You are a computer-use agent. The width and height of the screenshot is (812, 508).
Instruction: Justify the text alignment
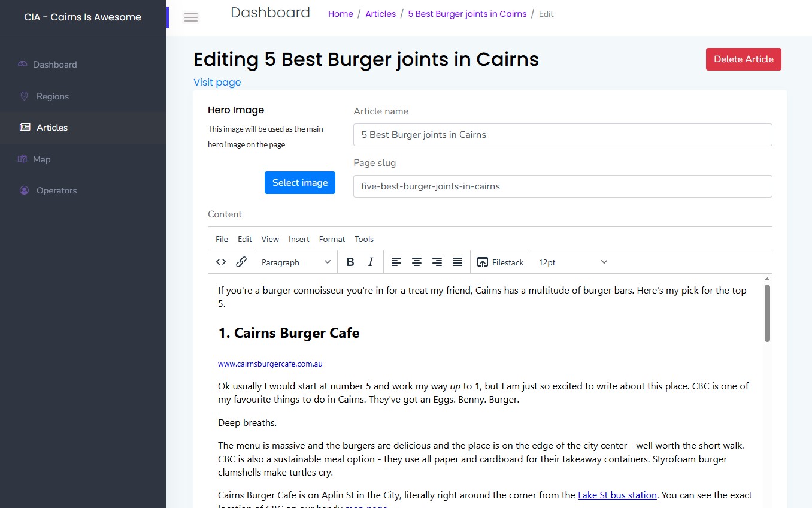pyautogui.click(x=457, y=262)
